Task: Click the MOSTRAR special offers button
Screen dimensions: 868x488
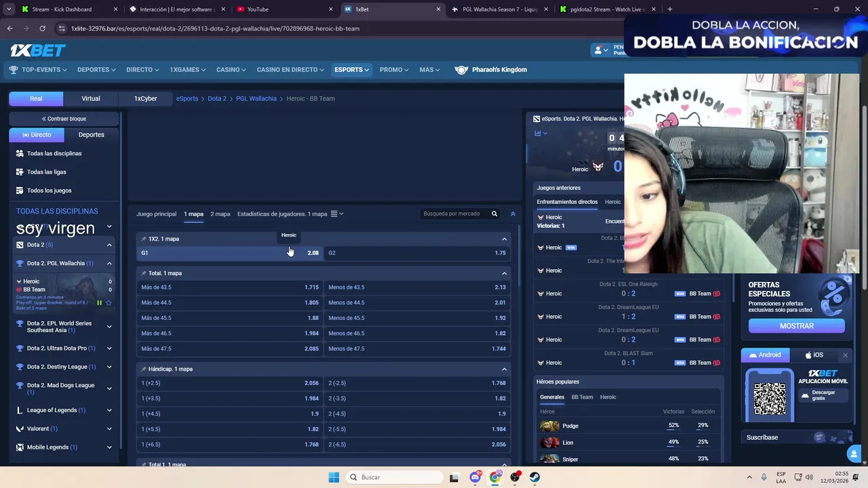Action: (x=797, y=326)
